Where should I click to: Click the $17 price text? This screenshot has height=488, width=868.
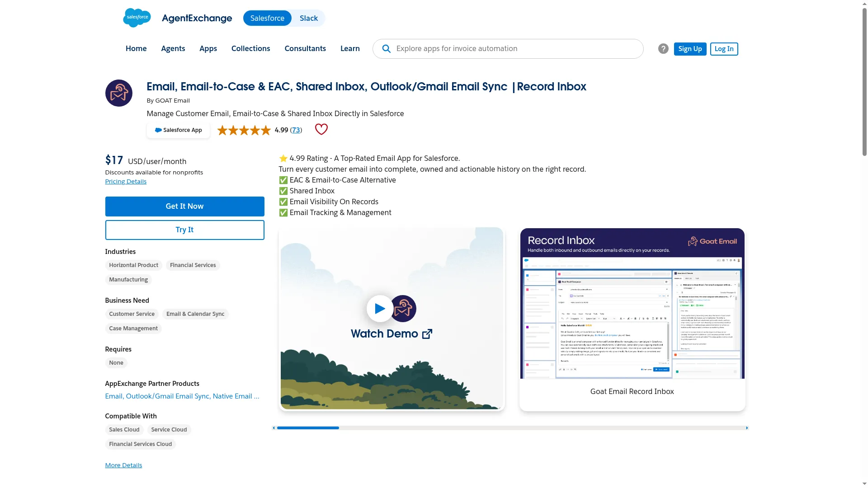click(114, 160)
